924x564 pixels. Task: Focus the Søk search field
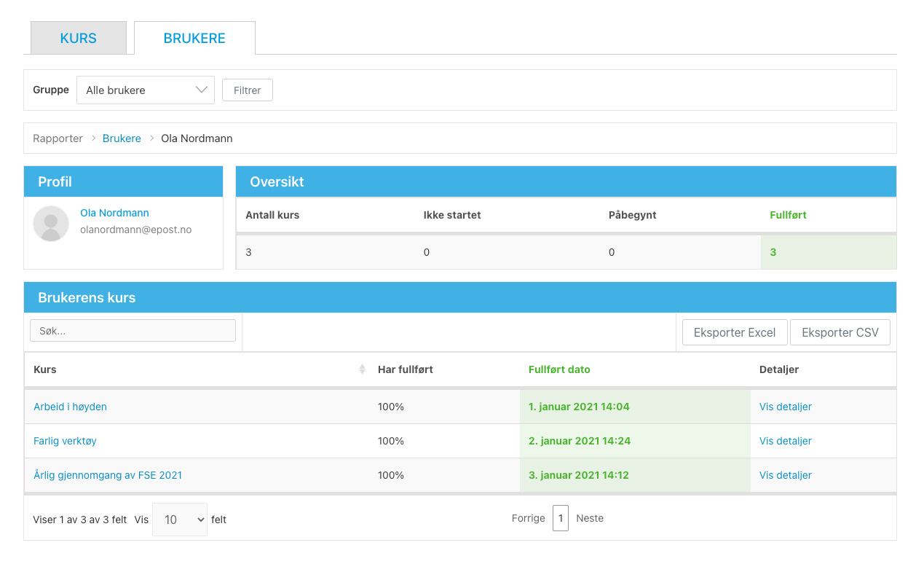pyautogui.click(x=133, y=330)
